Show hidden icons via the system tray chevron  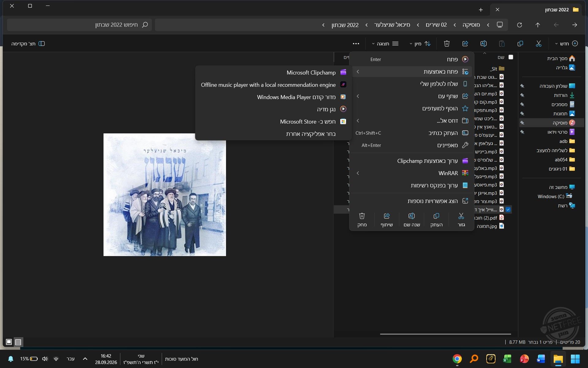[x=85, y=359]
